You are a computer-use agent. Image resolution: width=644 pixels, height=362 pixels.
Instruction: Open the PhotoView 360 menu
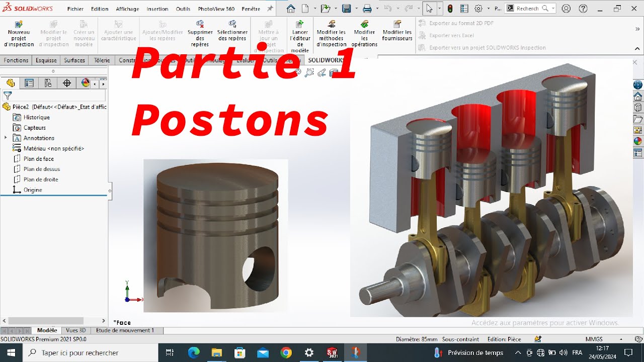pyautogui.click(x=216, y=9)
